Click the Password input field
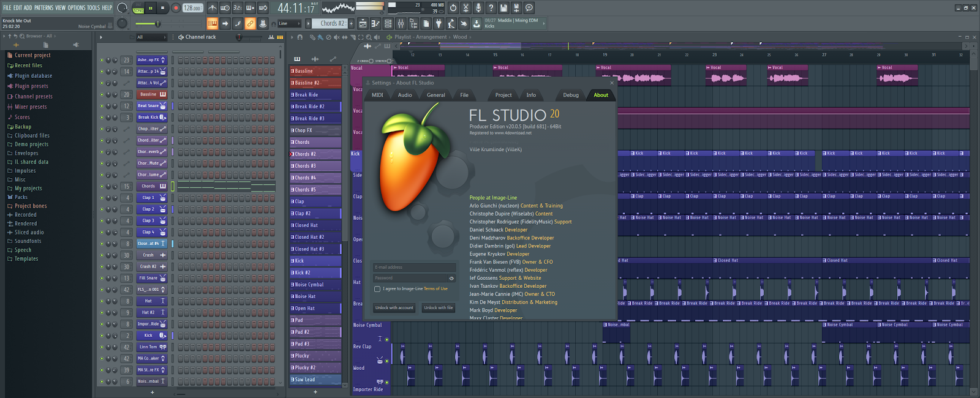980x398 pixels. click(x=410, y=278)
